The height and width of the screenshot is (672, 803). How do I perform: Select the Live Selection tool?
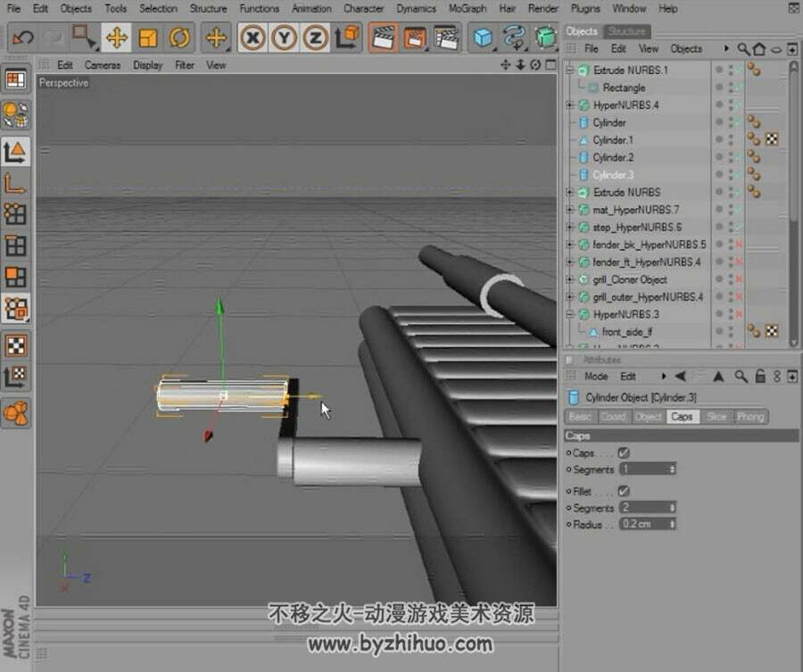pyautogui.click(x=84, y=37)
